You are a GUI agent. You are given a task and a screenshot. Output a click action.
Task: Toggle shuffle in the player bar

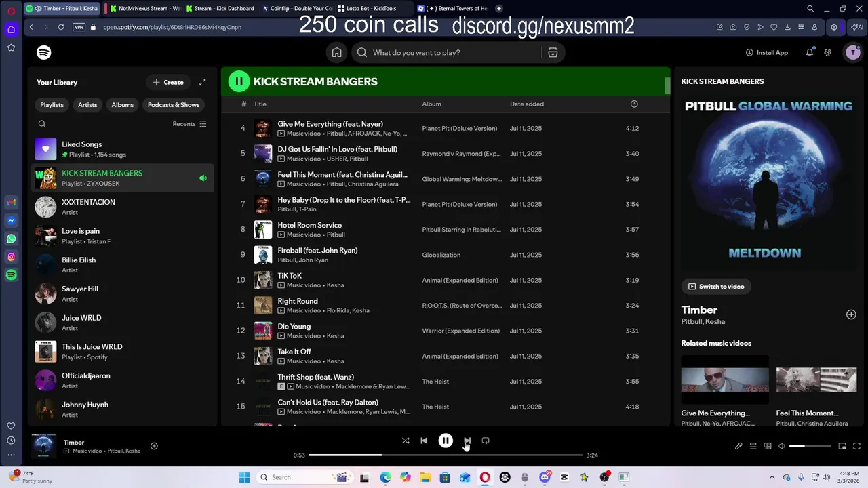[x=406, y=441]
